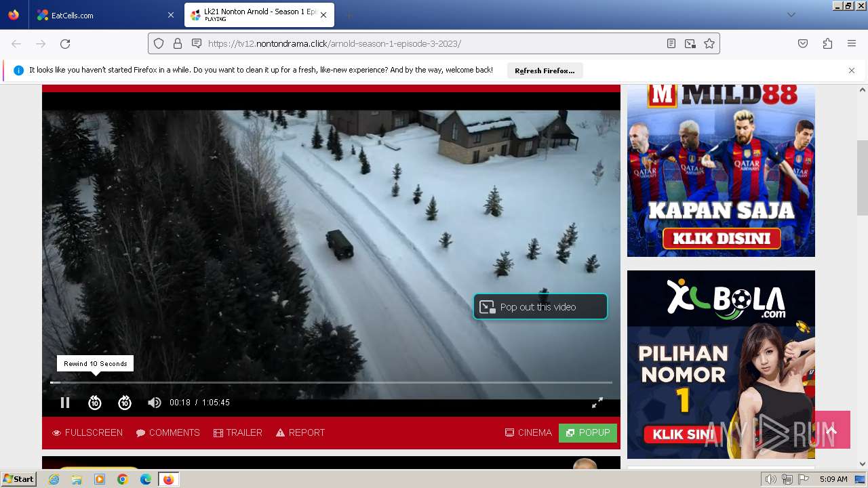Screen dimensions: 868x488
Task: Skip forward 10 seconds in video
Action: (125, 403)
